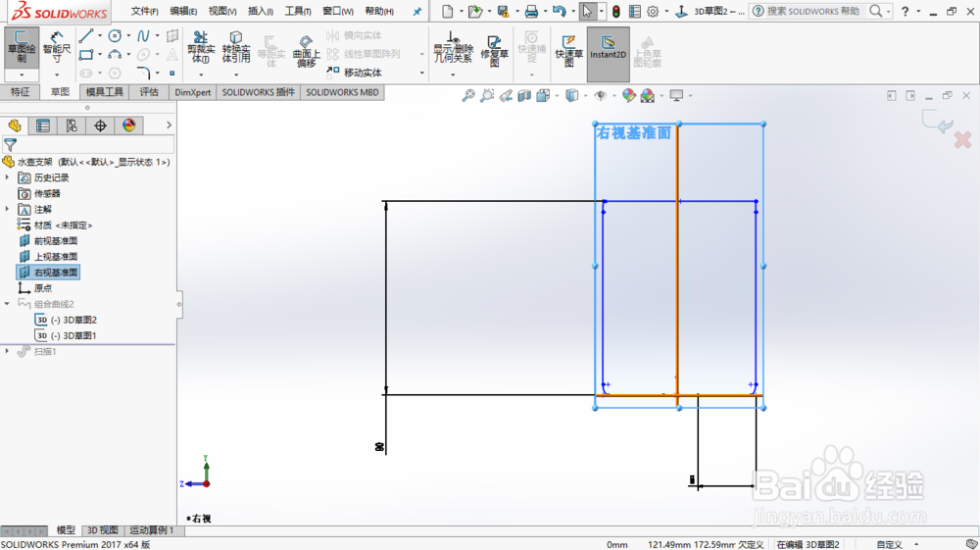
Task: Select the Spline sketch tool
Action: 143,35
